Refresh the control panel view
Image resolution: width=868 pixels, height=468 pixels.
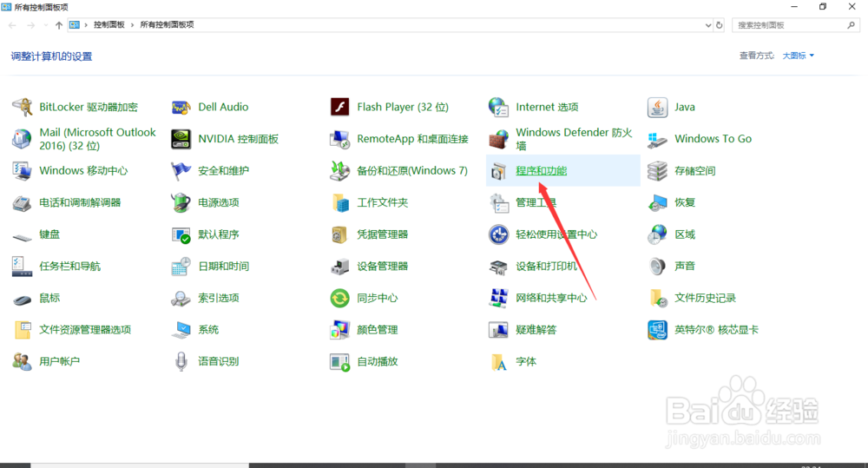[x=720, y=25]
